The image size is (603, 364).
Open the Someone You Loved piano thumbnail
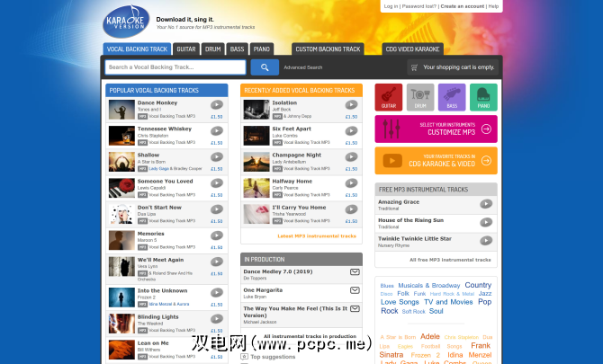121,188
